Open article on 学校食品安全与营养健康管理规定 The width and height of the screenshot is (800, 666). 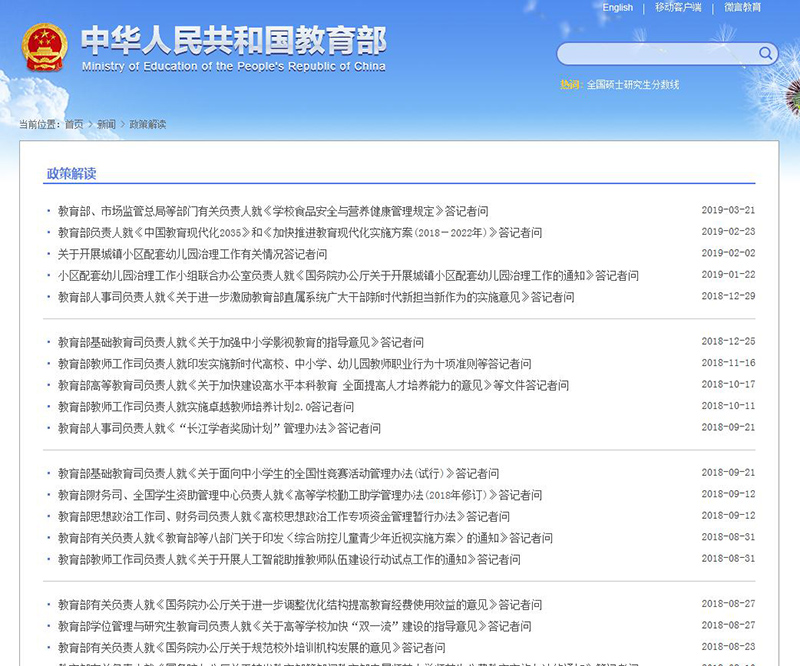point(273,211)
